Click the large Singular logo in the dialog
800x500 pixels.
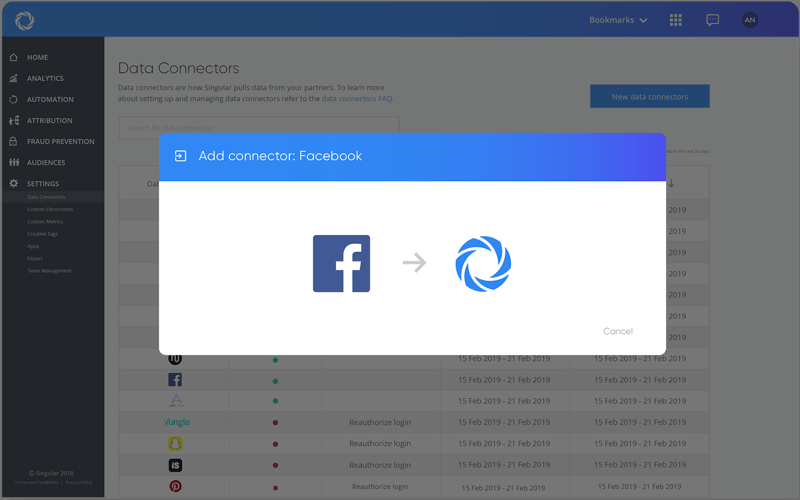tap(483, 264)
